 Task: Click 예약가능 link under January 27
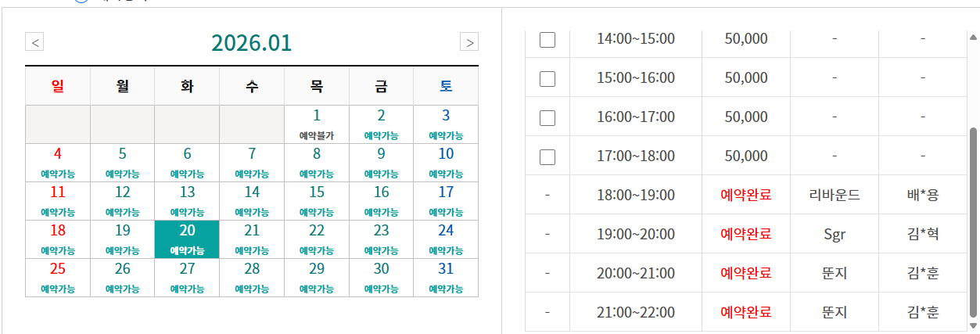pos(187,289)
